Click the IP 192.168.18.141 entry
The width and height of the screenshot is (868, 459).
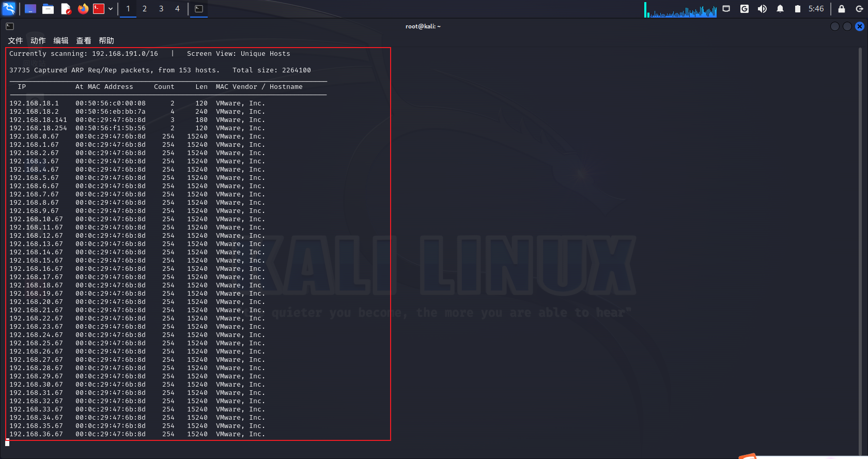click(38, 120)
